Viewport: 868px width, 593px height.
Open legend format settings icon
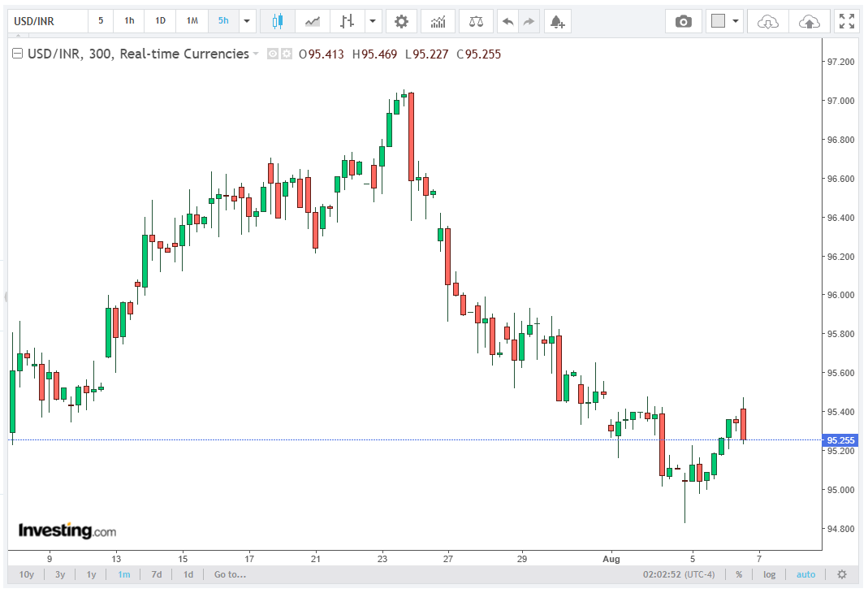(286, 54)
